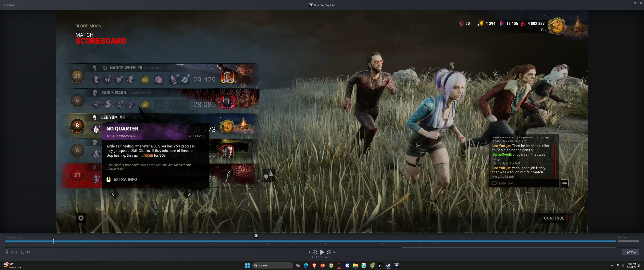Click the Michael Myers player portrait
This screenshot has width=644, height=270.
pos(227,151)
